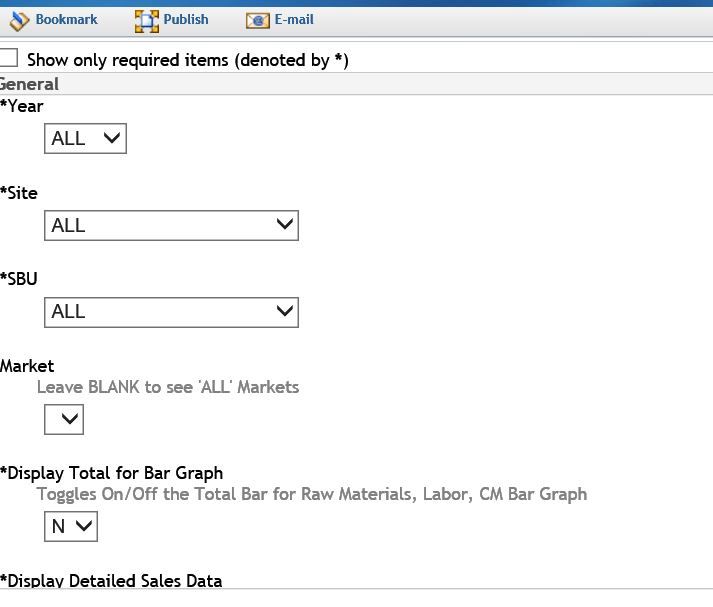
Task: Open the Year dropdown
Action: pos(85,139)
